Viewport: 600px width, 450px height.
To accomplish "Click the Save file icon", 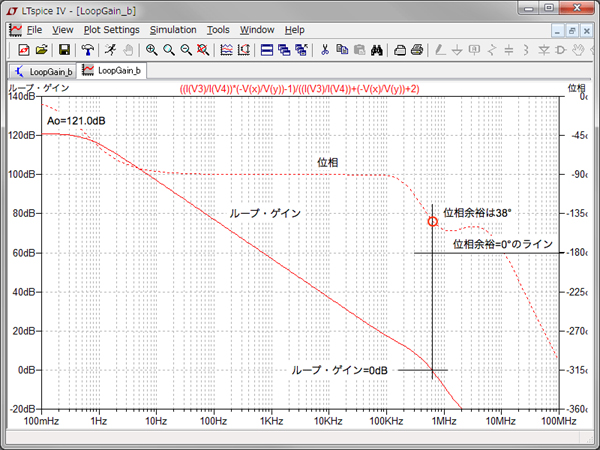I will tap(64, 49).
